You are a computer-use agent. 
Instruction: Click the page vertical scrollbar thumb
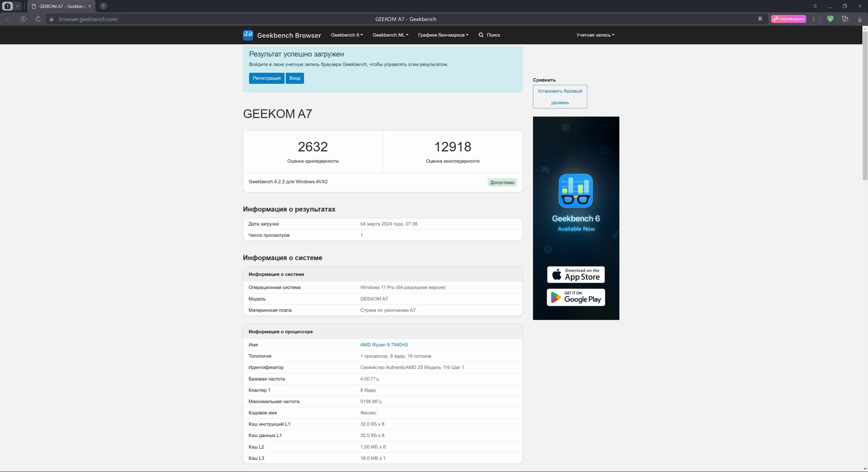(x=865, y=106)
